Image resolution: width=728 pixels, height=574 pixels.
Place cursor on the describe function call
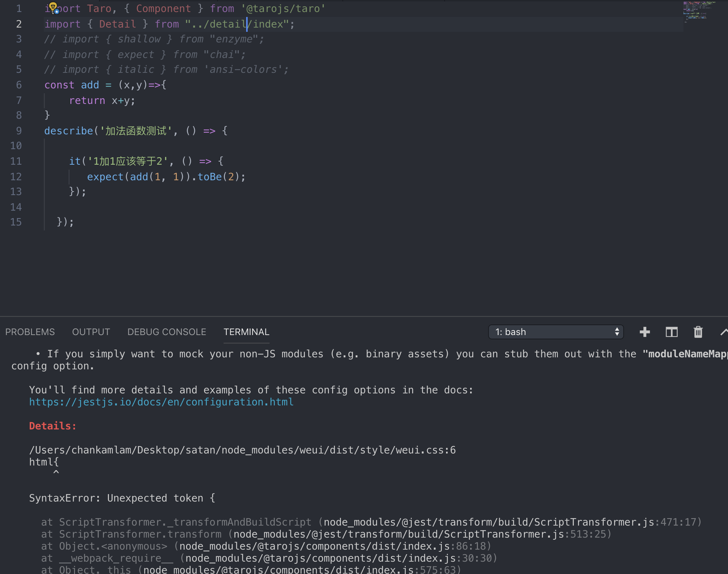(x=68, y=131)
